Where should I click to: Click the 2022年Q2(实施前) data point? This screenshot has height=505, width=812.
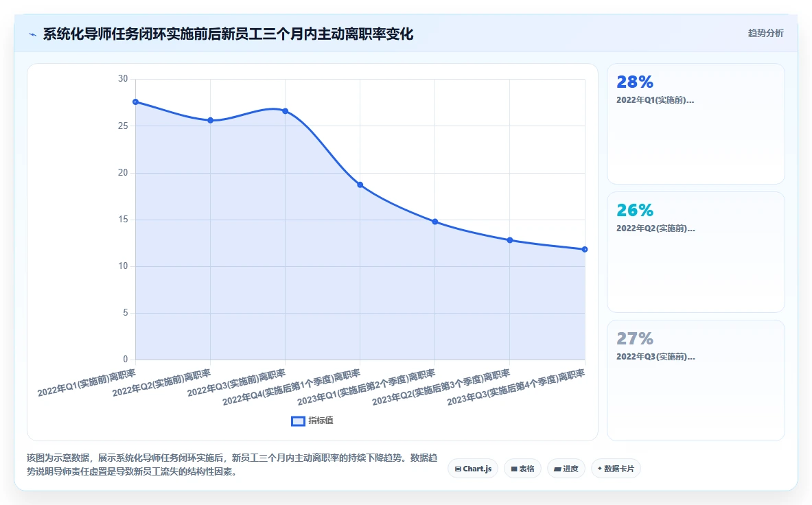(210, 120)
